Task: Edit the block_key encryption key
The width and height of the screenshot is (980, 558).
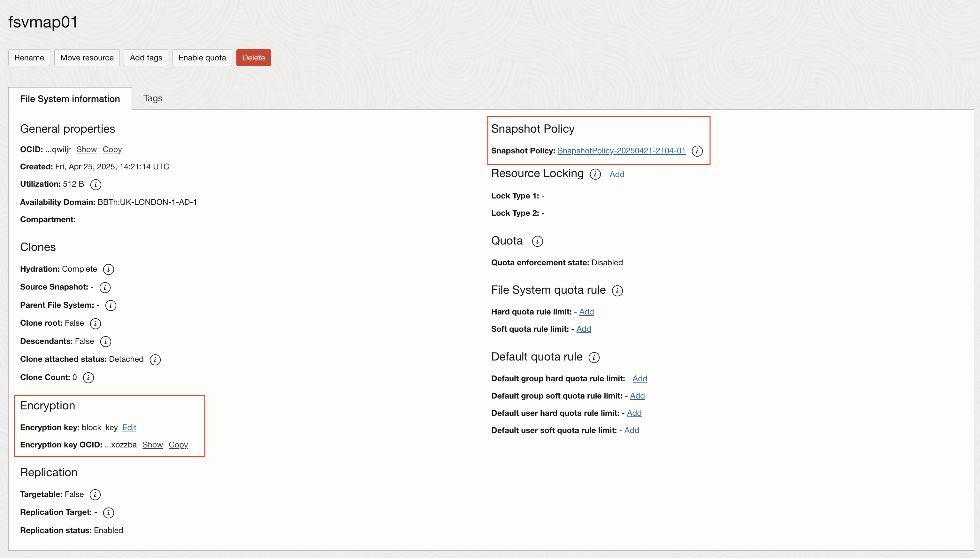Action: click(x=129, y=427)
